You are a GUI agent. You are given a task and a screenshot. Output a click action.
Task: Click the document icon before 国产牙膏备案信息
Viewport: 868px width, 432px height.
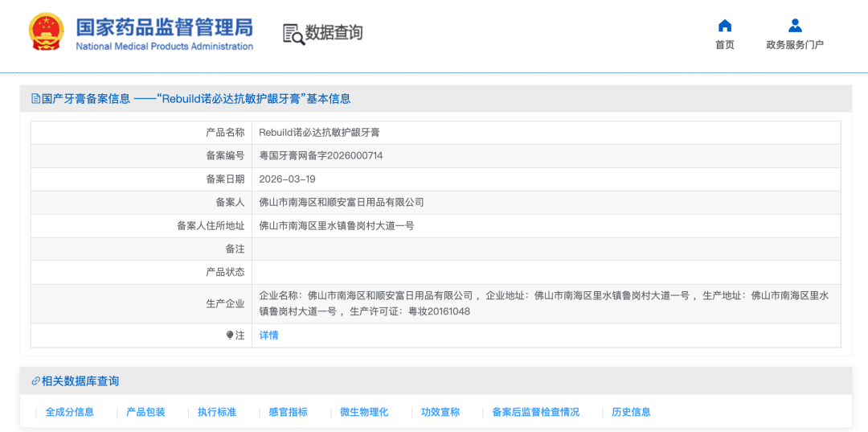pos(36,99)
